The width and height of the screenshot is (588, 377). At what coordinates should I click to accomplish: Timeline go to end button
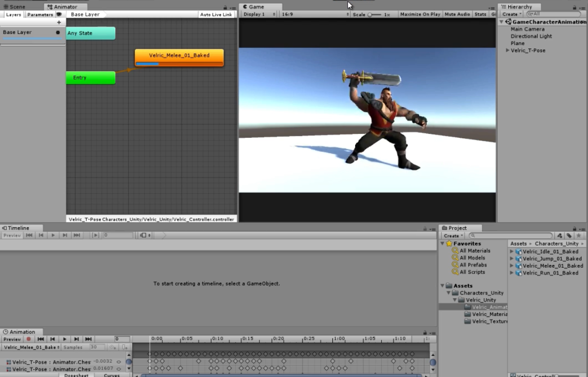pos(77,235)
